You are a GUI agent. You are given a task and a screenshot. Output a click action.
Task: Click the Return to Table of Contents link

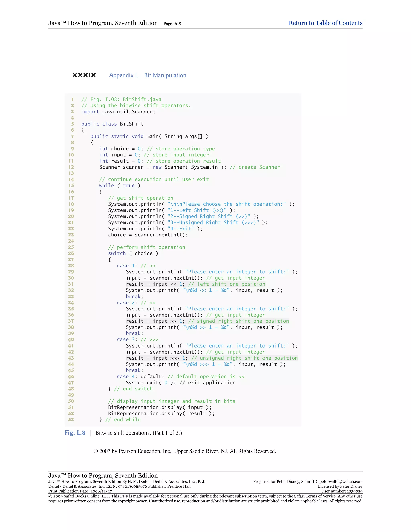[325, 23]
